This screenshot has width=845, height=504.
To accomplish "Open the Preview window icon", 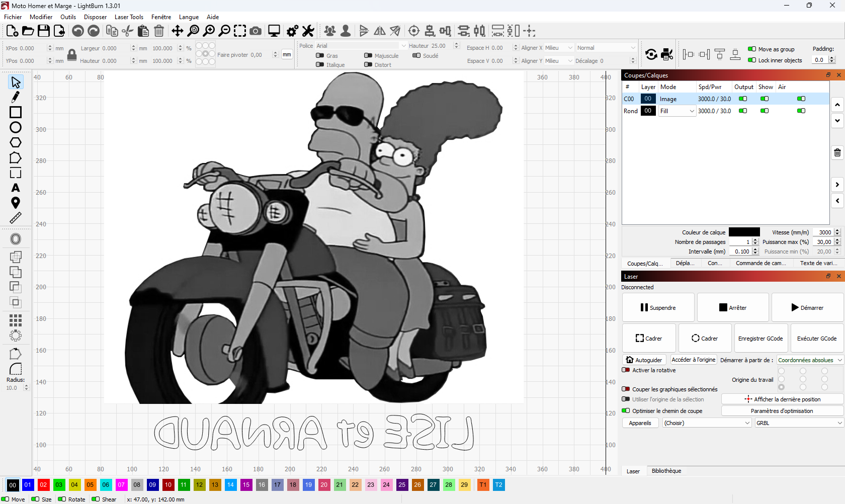I will 274,31.
